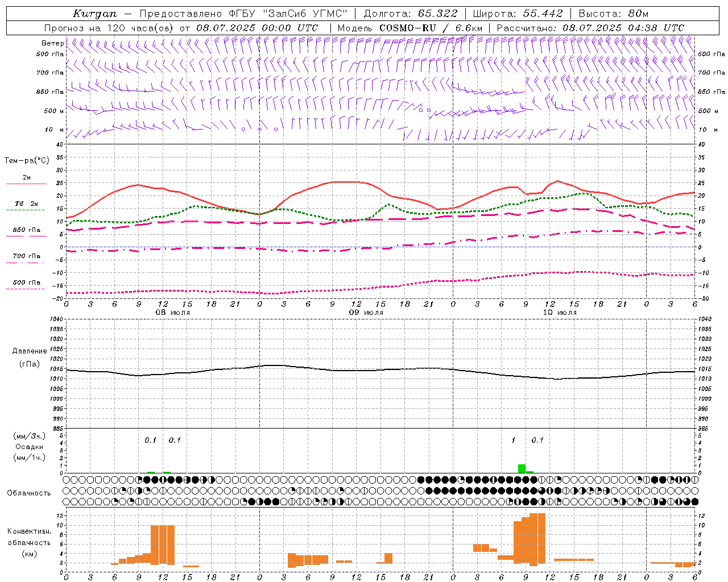Select the Облачность cloud cover label
This screenshot has width=728, height=582.
(29, 493)
